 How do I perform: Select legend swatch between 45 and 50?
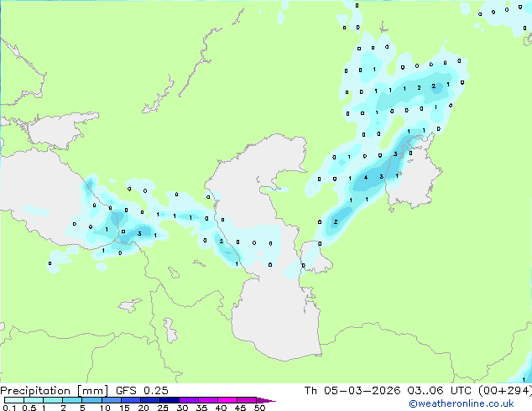coord(247,400)
